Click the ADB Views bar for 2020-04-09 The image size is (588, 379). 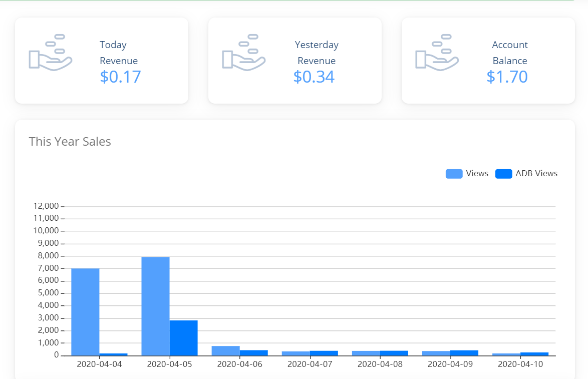[464, 352]
